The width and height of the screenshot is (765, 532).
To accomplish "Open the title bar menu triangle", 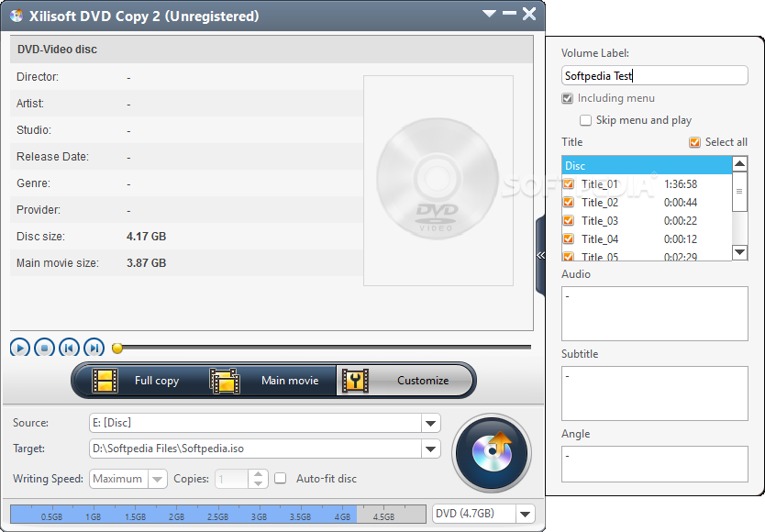I will 489,14.
